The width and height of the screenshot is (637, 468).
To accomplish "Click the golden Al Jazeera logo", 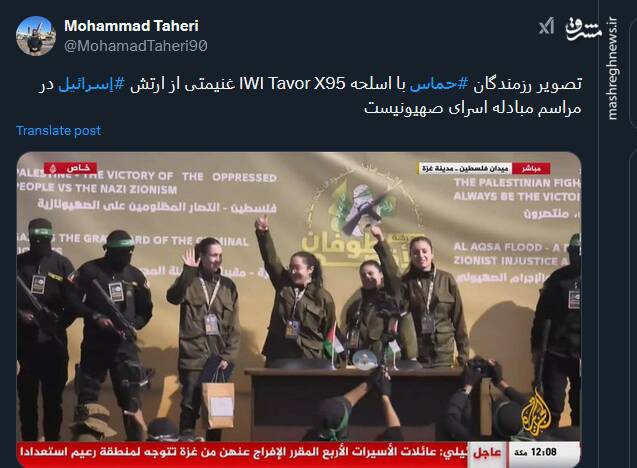I will 536,414.
